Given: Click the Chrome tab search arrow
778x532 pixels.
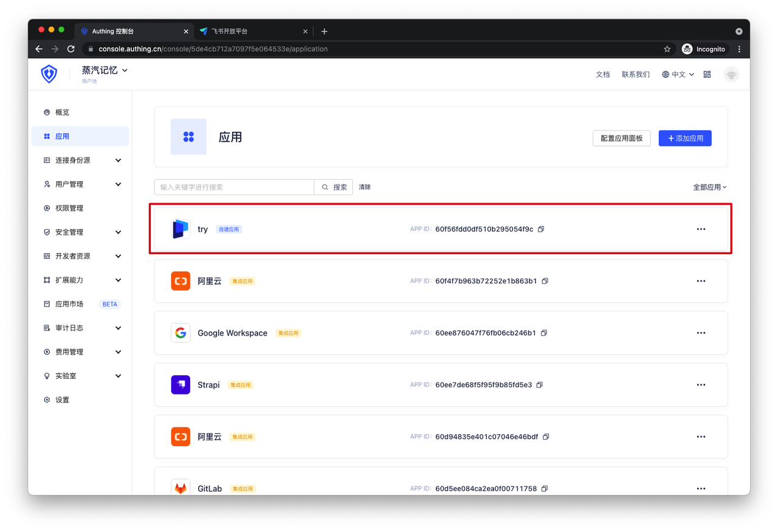Looking at the screenshot, I should (739, 31).
